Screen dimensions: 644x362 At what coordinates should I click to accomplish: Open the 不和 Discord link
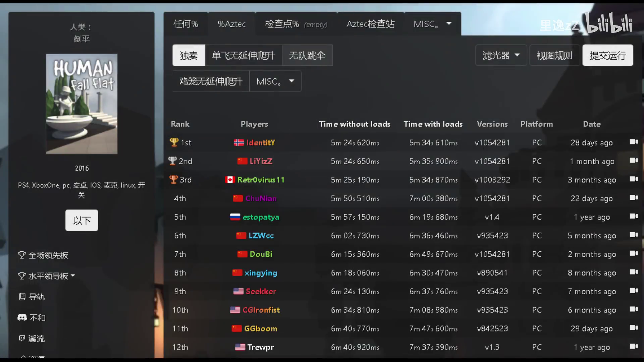(37, 317)
